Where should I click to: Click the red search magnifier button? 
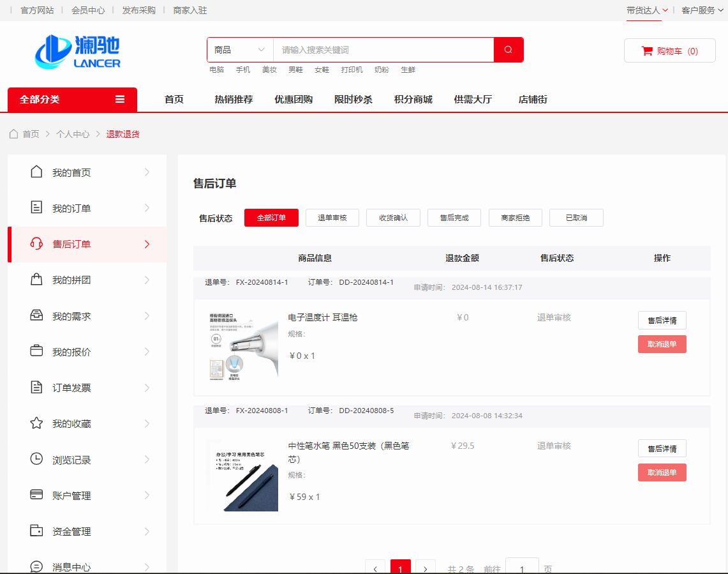click(509, 50)
